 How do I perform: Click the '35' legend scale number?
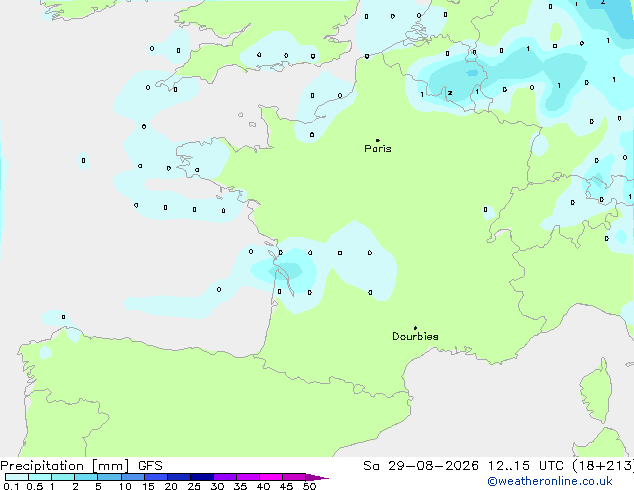[240, 486]
